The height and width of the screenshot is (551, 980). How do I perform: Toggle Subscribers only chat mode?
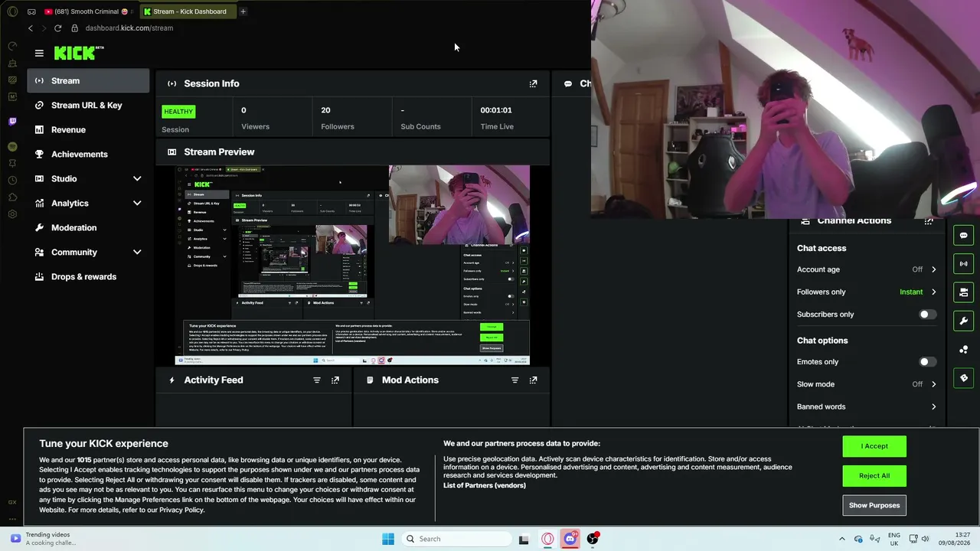[926, 315]
